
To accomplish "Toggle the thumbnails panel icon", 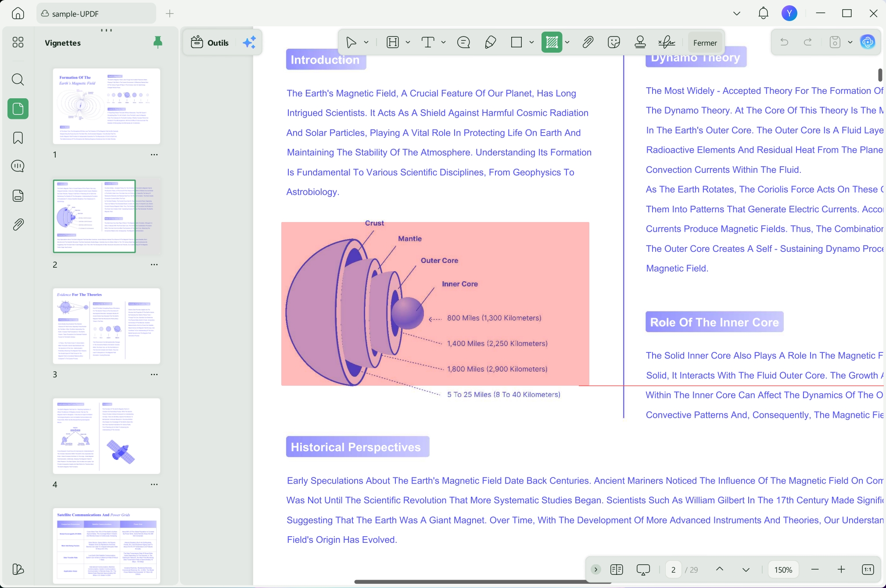I will pos(18,108).
